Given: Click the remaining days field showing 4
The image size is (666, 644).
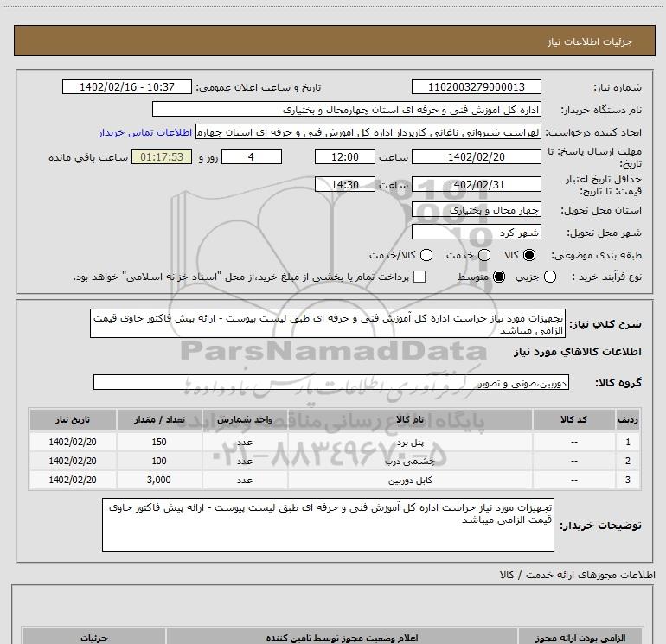Looking at the screenshot, I should pos(252,156).
